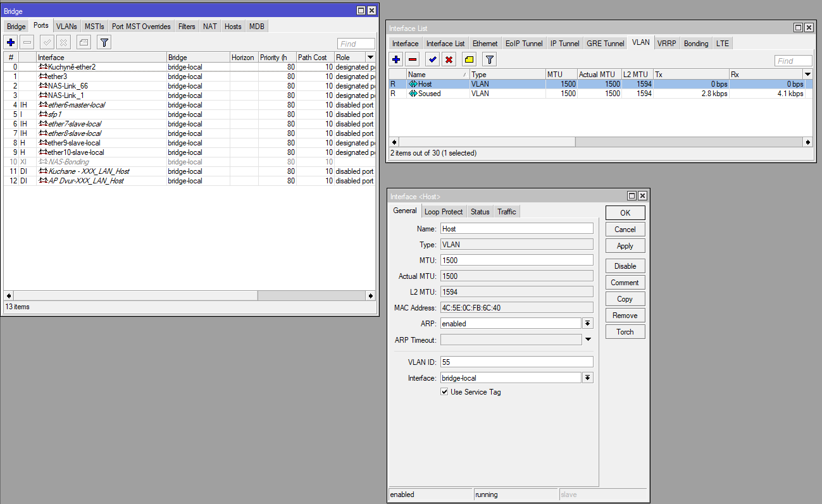Click Remove button in Host dialog

coord(625,316)
